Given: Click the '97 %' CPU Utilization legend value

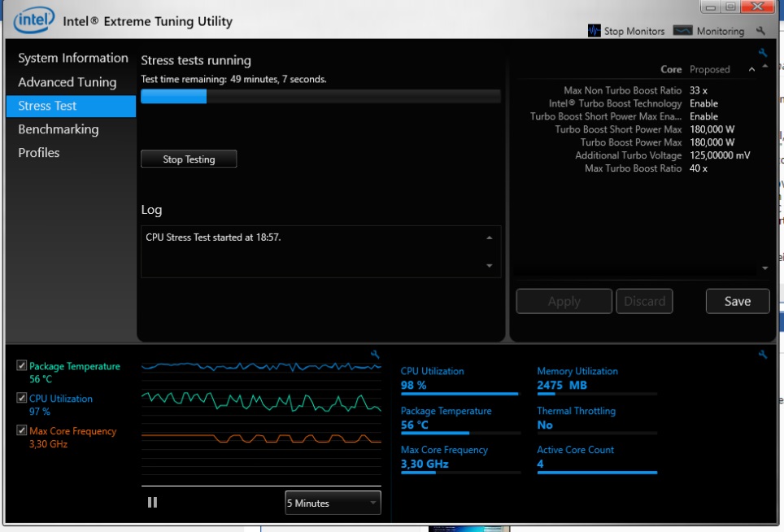Looking at the screenshot, I should (40, 412).
